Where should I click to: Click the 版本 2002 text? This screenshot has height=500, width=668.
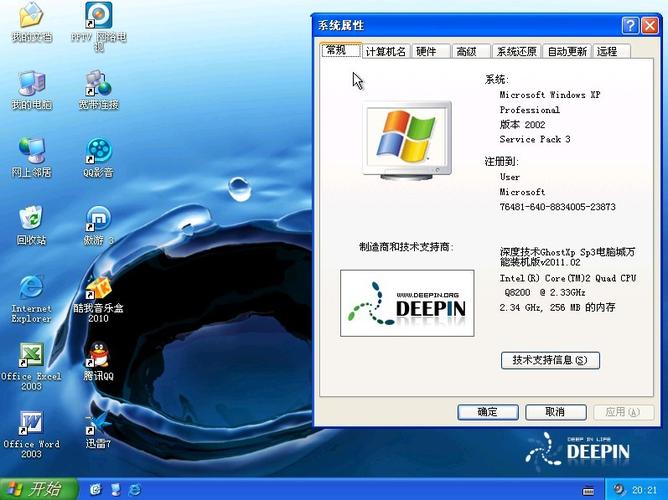522,124
